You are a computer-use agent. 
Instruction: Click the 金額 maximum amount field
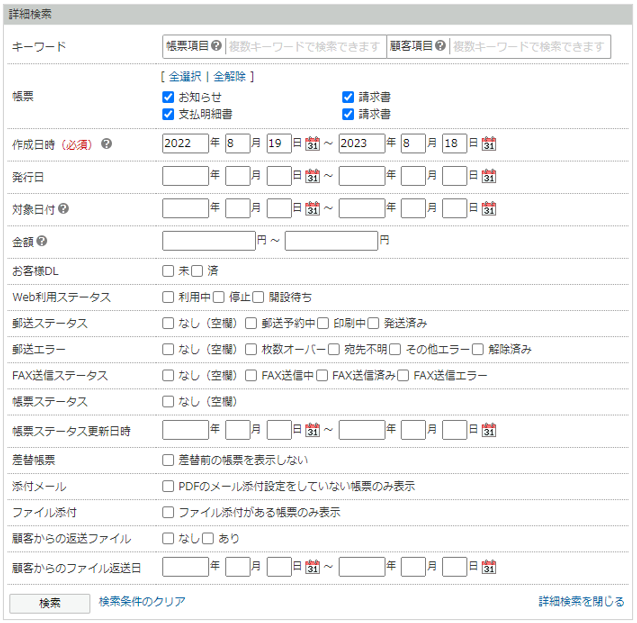tap(332, 241)
